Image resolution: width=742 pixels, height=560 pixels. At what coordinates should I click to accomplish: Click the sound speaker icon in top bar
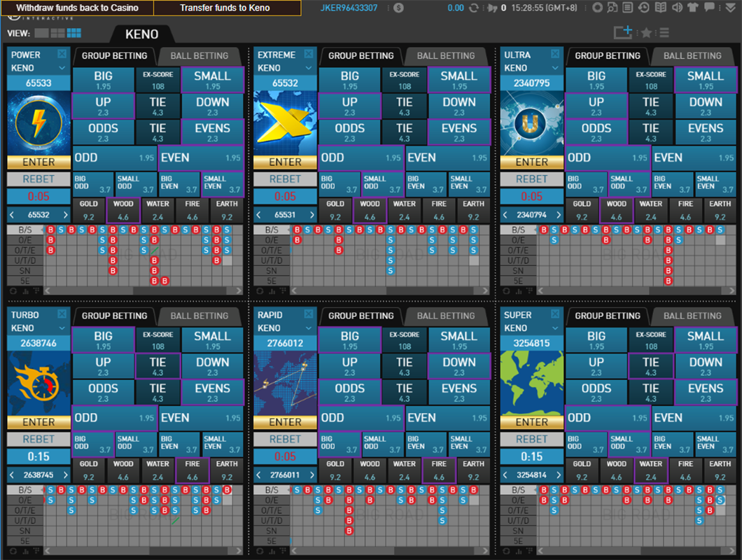(678, 8)
